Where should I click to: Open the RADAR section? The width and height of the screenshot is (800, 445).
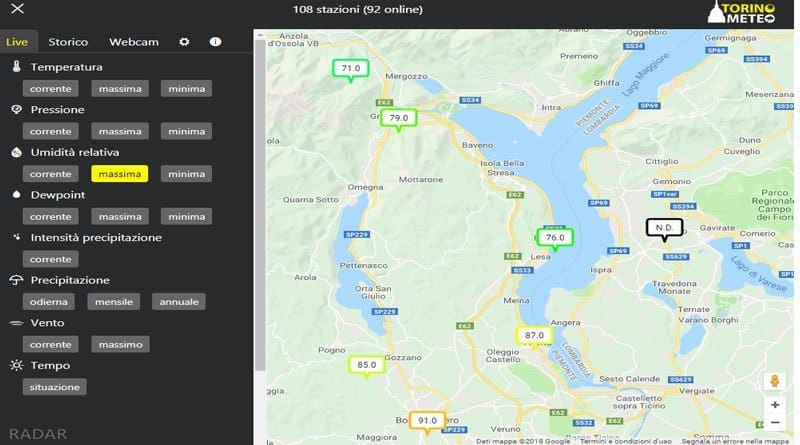point(38,434)
